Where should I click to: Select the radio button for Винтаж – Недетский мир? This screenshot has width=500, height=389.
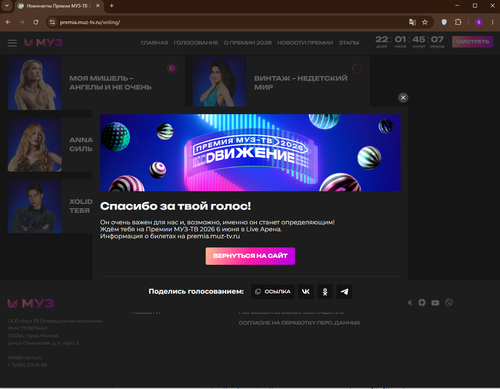point(357,69)
